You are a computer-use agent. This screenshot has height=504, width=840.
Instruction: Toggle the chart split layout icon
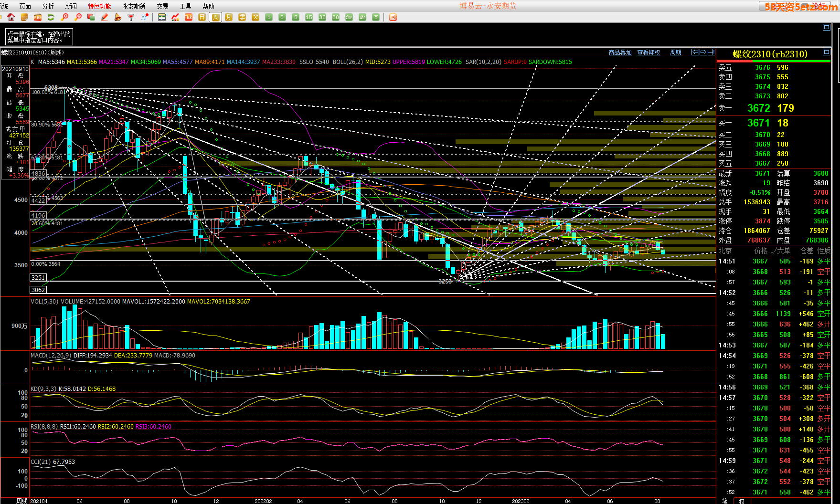(x=712, y=52)
